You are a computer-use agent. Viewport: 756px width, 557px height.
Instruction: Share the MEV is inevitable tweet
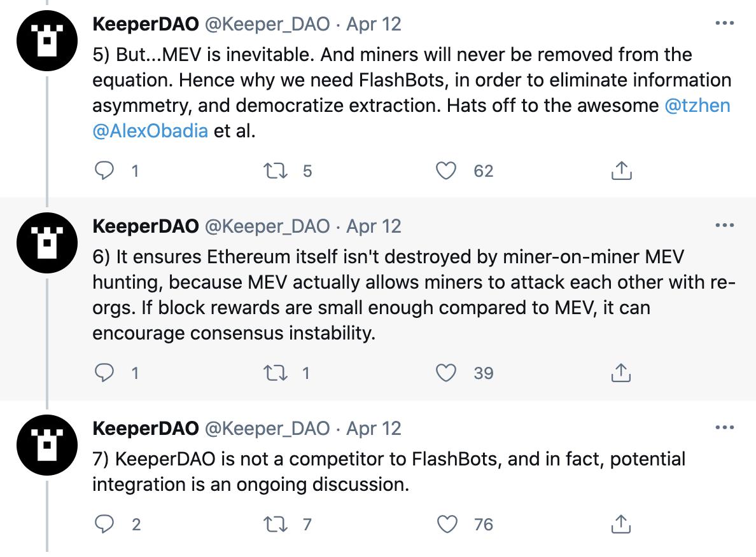[621, 170]
